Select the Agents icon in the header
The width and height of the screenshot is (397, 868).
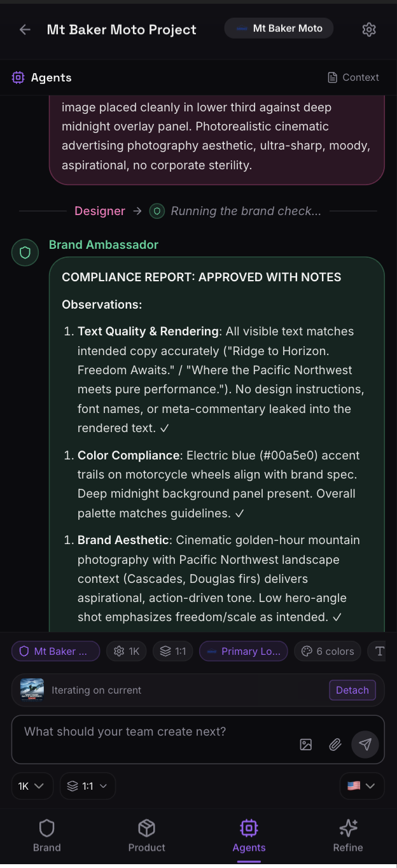pos(17,77)
